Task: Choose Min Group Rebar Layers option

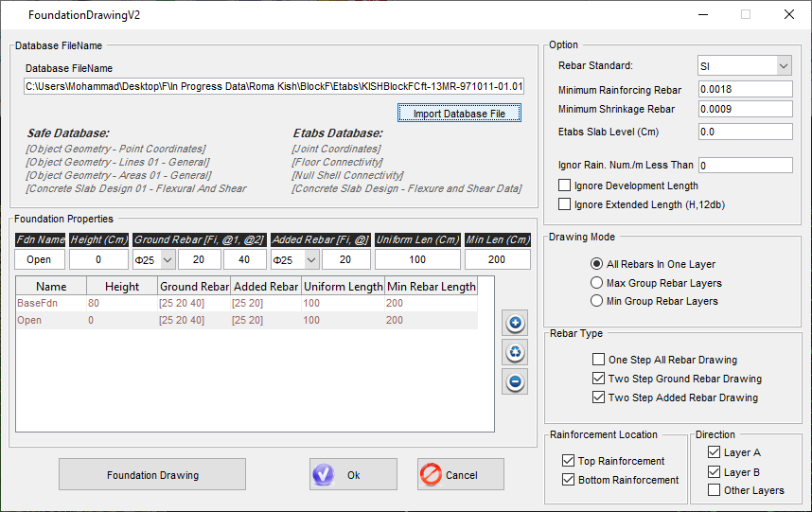Action: click(x=596, y=301)
